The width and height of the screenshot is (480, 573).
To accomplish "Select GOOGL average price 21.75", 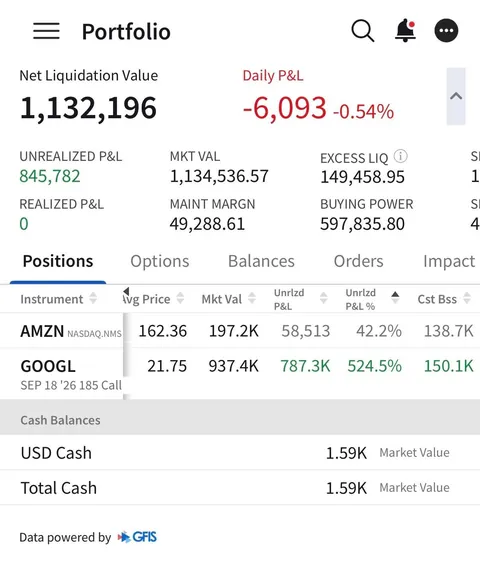I will pyautogui.click(x=167, y=366).
